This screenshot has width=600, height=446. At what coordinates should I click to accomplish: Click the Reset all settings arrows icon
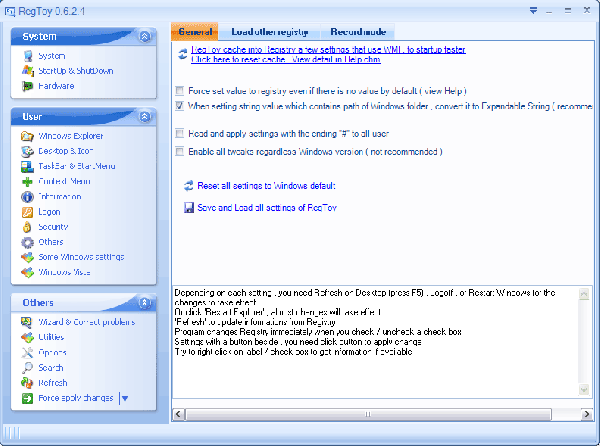pos(189,186)
